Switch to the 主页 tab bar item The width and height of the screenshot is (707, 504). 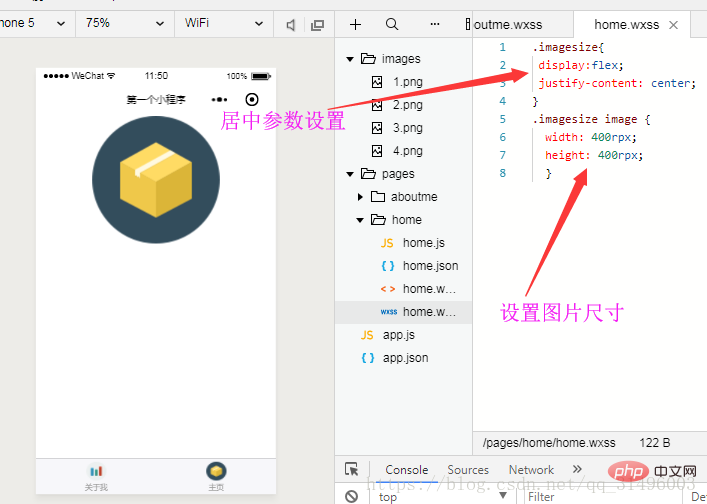pos(216,477)
